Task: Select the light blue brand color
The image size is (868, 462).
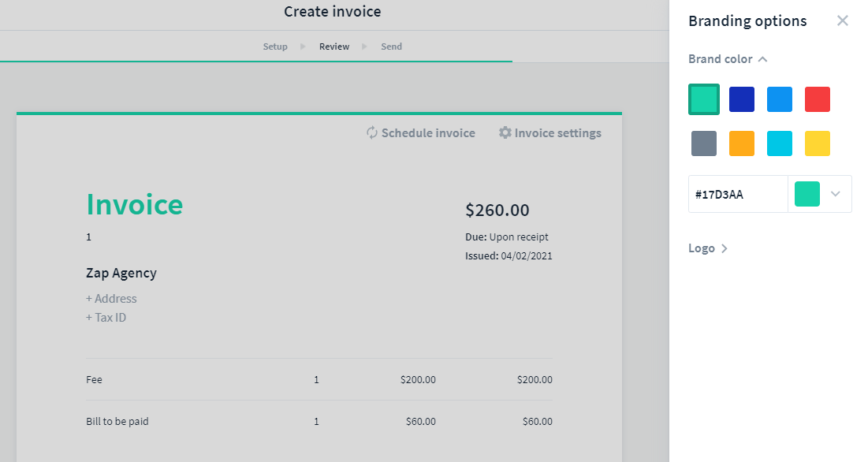Action: pos(779,99)
